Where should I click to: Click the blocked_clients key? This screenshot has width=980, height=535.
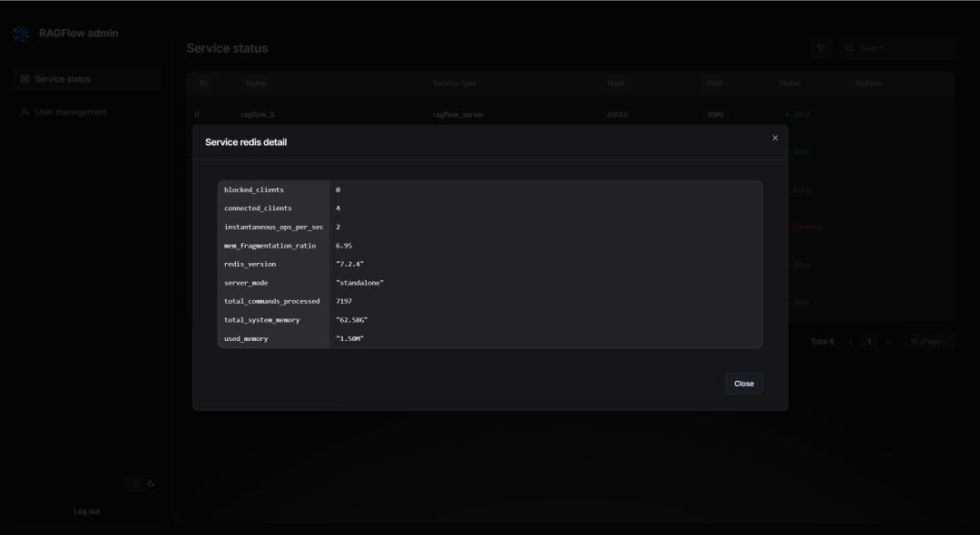point(254,190)
